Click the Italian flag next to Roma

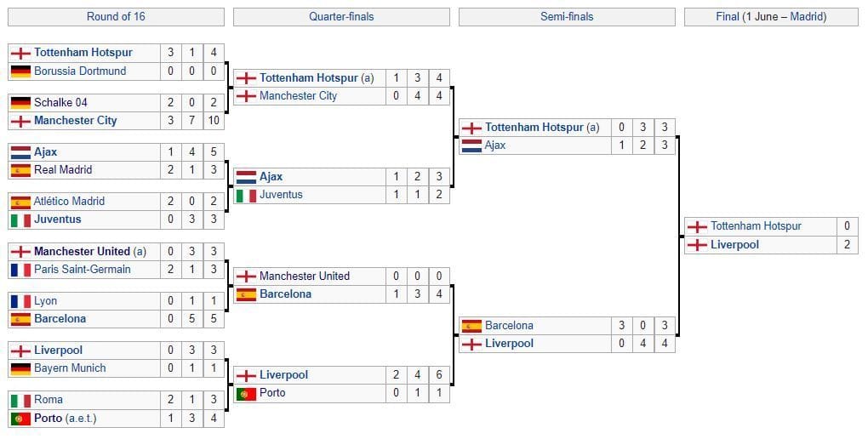point(20,400)
